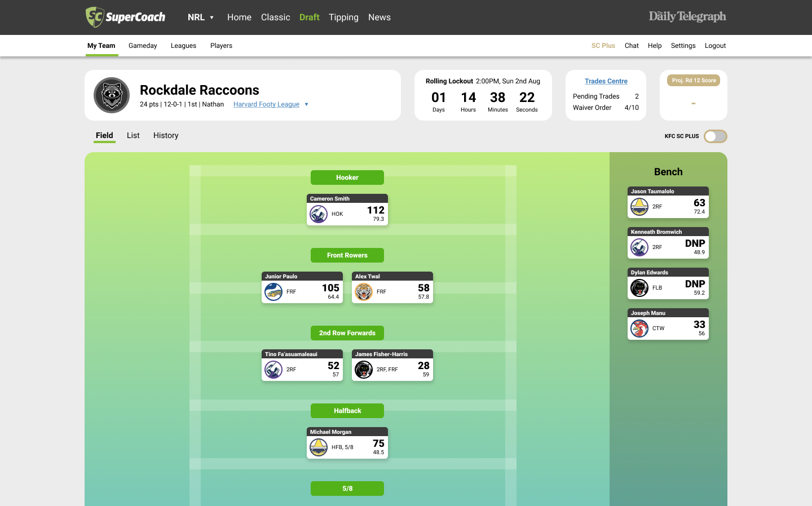Image resolution: width=812 pixels, height=506 pixels.
Task: Click Junior Paulo's score of 105
Action: [x=330, y=288]
